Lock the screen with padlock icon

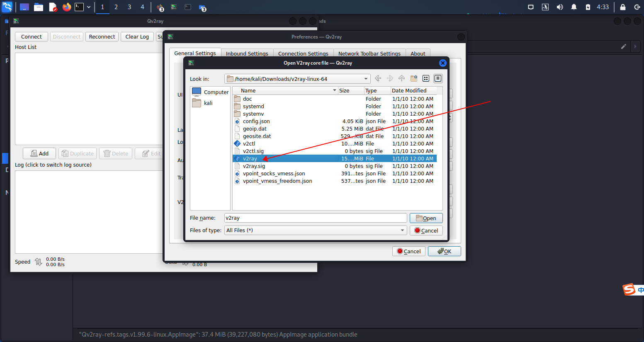click(x=622, y=7)
